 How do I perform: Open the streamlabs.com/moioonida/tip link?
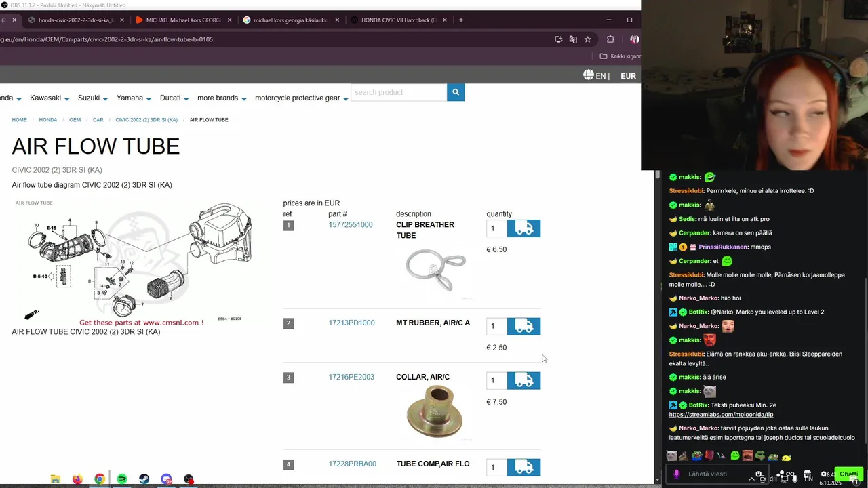[721, 415]
